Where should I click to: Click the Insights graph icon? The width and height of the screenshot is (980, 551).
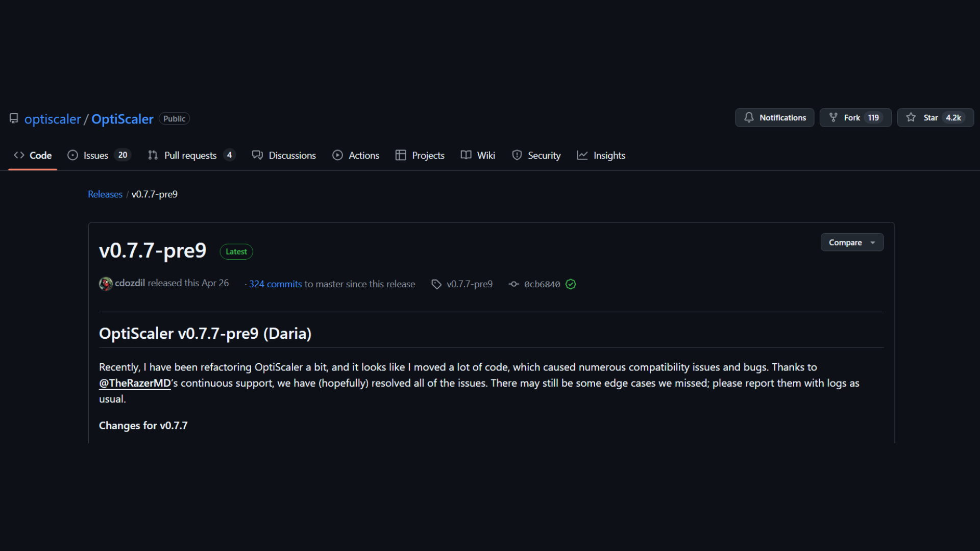pyautogui.click(x=582, y=155)
